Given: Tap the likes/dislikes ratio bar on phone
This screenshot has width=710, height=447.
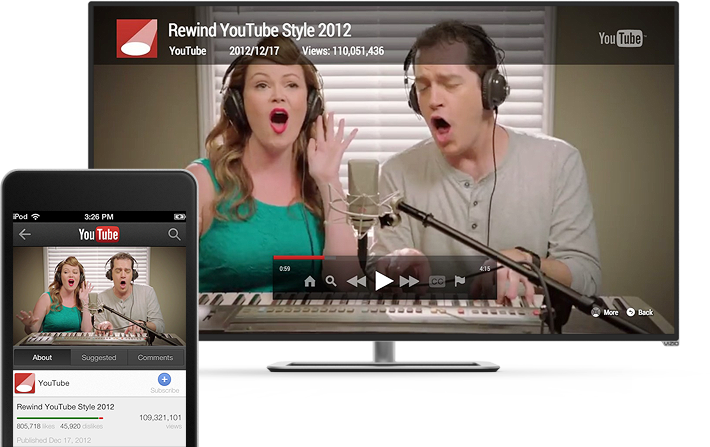Looking at the screenshot, I should point(60,418).
